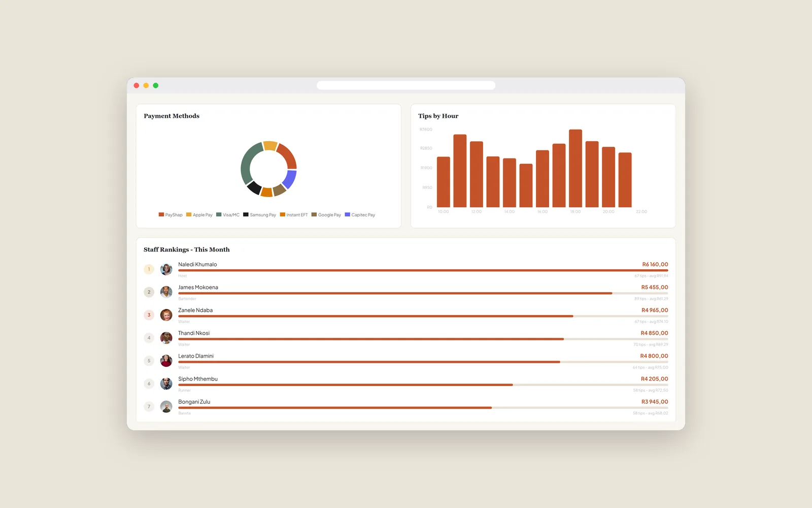Open Zanele Ndaba's name link
Screen dimensions: 812x508
[195, 310]
